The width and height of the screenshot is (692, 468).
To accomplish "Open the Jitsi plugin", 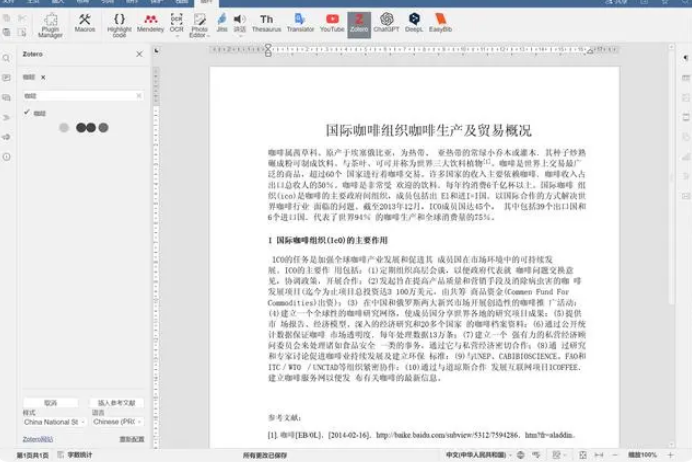I will pyautogui.click(x=222, y=23).
